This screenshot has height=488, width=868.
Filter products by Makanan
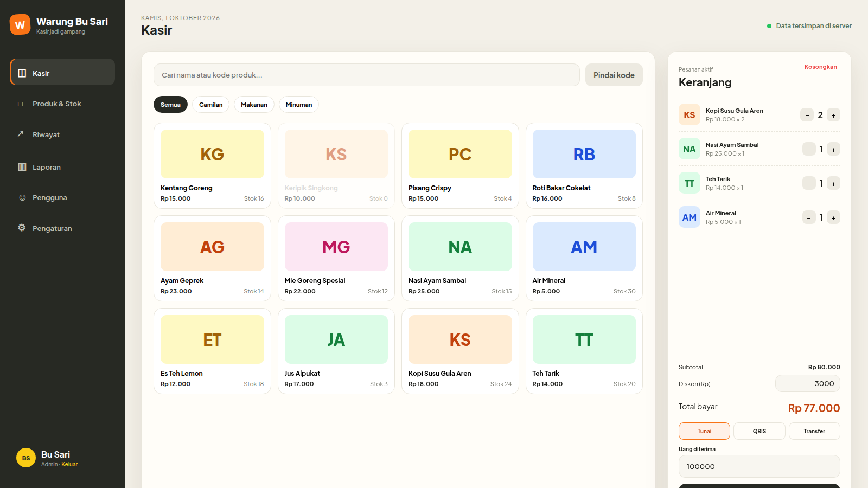tap(254, 105)
